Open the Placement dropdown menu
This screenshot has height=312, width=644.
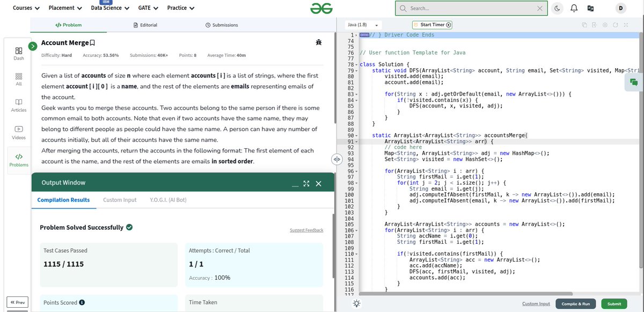coord(65,8)
